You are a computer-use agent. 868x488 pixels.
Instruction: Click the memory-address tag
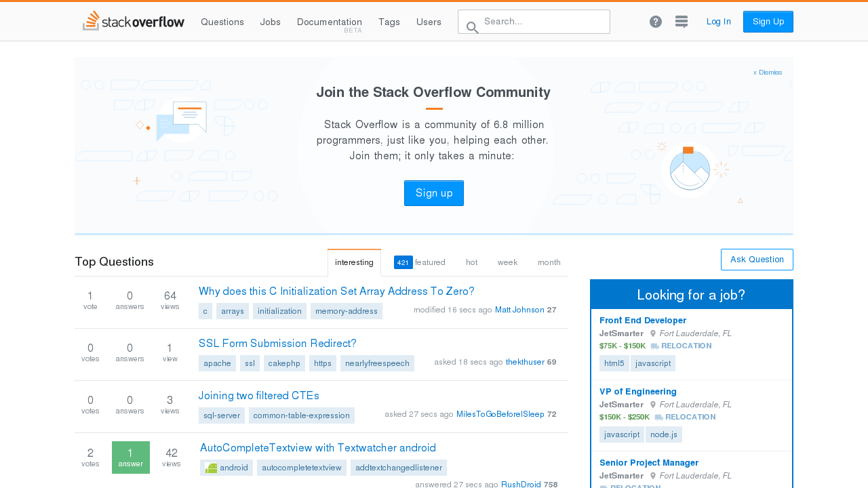point(347,311)
